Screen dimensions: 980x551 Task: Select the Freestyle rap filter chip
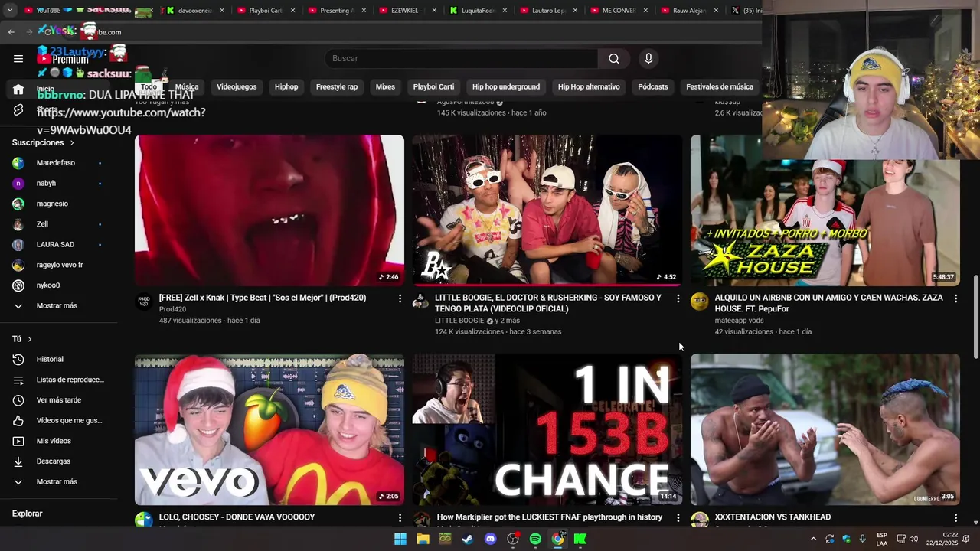click(337, 86)
